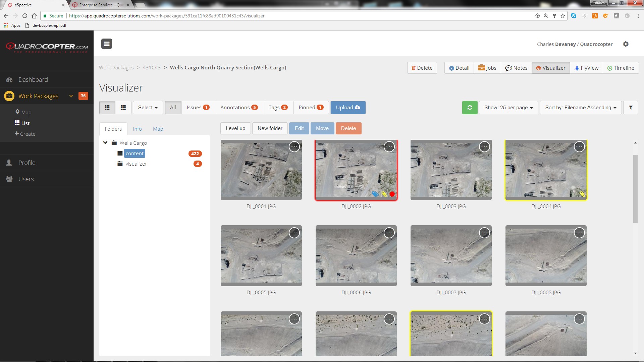This screenshot has width=644, height=362.
Task: Open the DJI_0006.JPG thumbnail
Action: click(x=356, y=258)
